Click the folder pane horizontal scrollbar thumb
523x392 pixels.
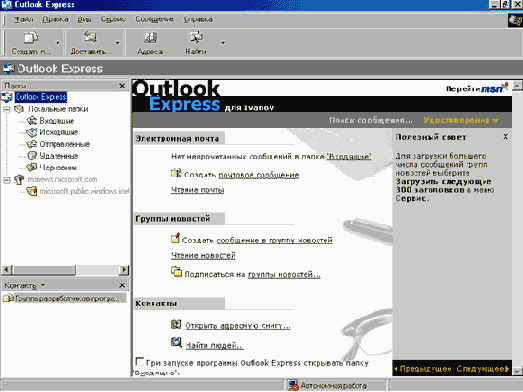[44, 270]
